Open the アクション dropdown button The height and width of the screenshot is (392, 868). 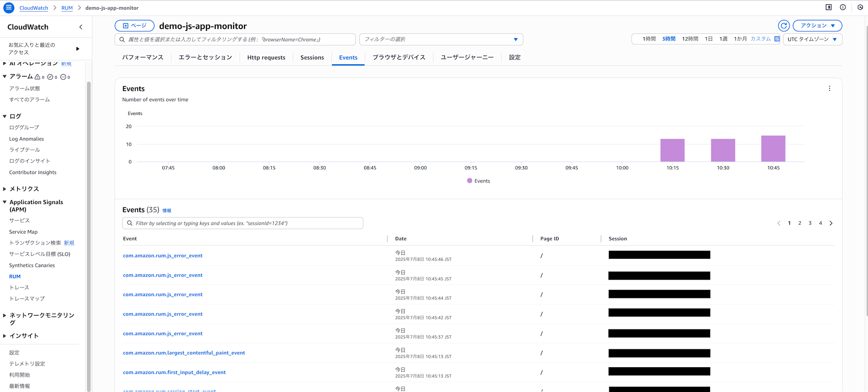point(817,26)
